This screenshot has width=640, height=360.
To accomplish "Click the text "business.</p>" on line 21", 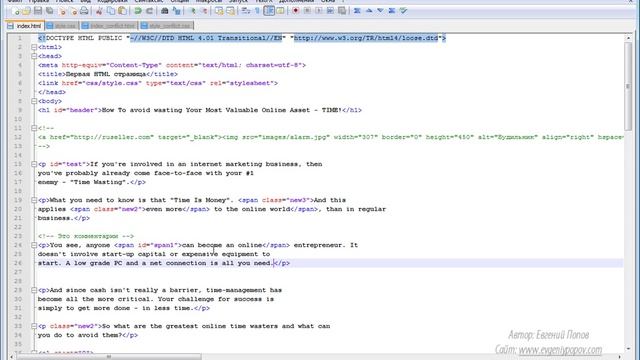I will (x=64, y=218).
